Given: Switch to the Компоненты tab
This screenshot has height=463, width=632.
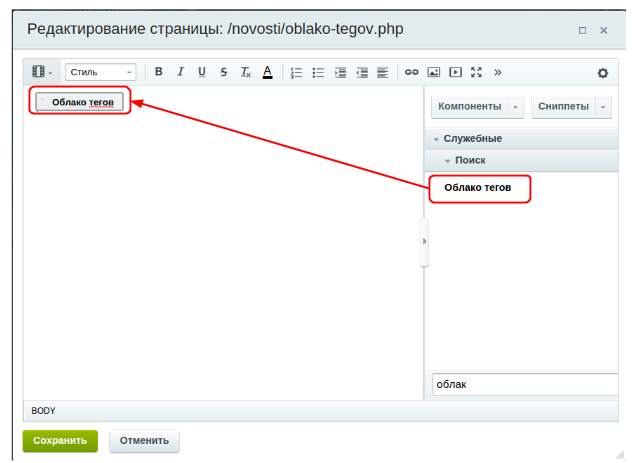Looking at the screenshot, I should tap(469, 106).
